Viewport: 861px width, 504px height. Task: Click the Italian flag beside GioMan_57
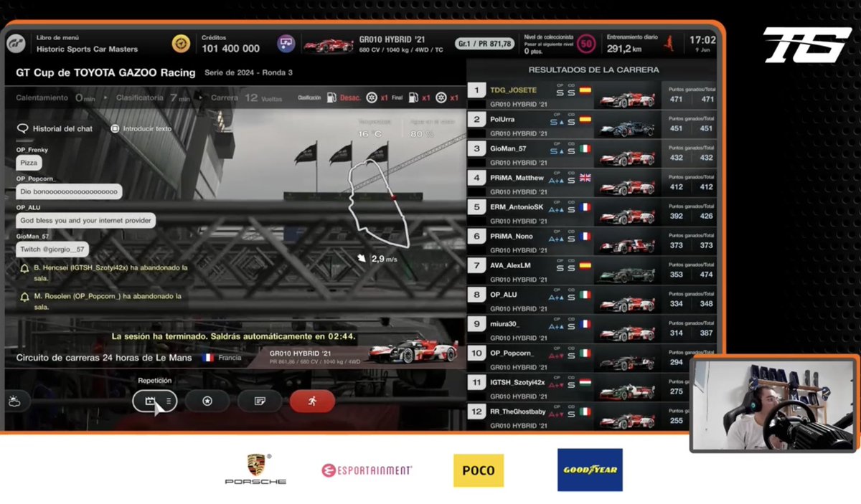585,149
